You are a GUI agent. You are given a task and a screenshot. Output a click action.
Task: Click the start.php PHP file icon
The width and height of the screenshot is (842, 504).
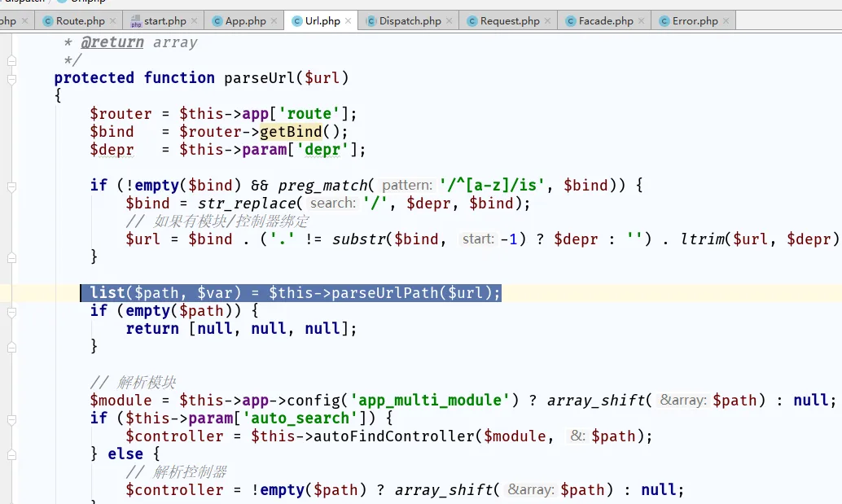point(136,20)
